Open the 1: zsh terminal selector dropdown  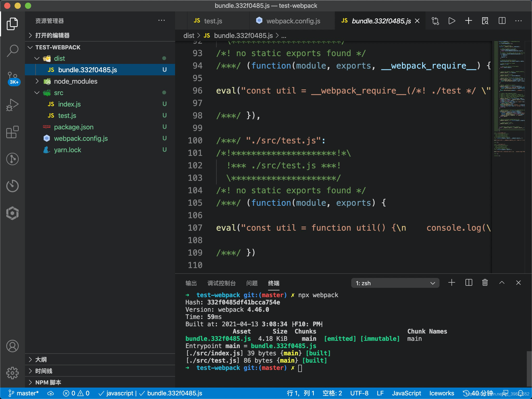[395, 283]
